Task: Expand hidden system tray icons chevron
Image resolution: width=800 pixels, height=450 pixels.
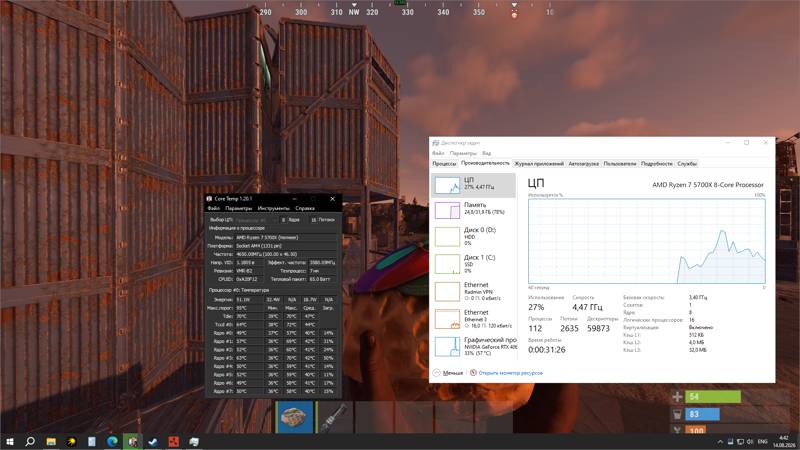Action: [x=720, y=442]
